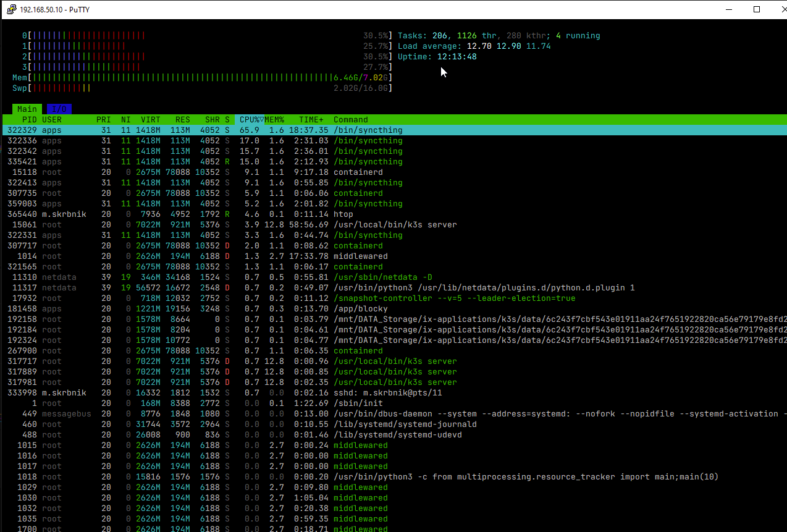Image resolution: width=787 pixels, height=532 pixels.
Task: Select the systemd-udevd process row
Action: coord(395,435)
